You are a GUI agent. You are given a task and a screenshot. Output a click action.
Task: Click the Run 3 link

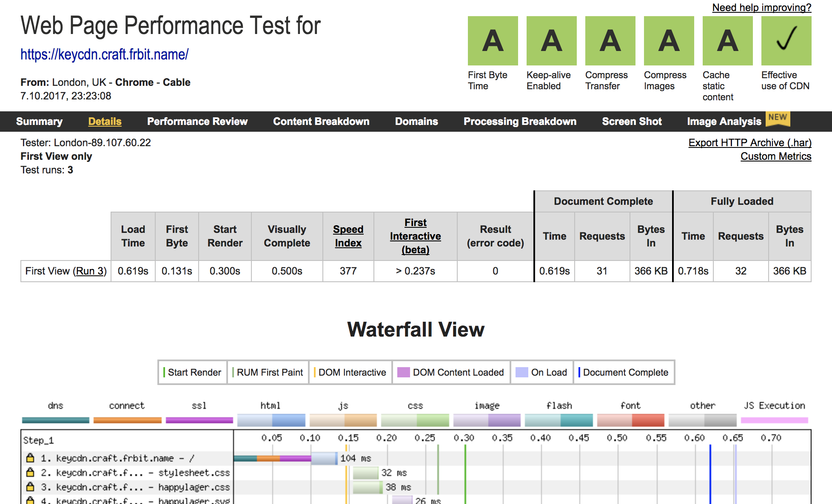click(x=90, y=271)
